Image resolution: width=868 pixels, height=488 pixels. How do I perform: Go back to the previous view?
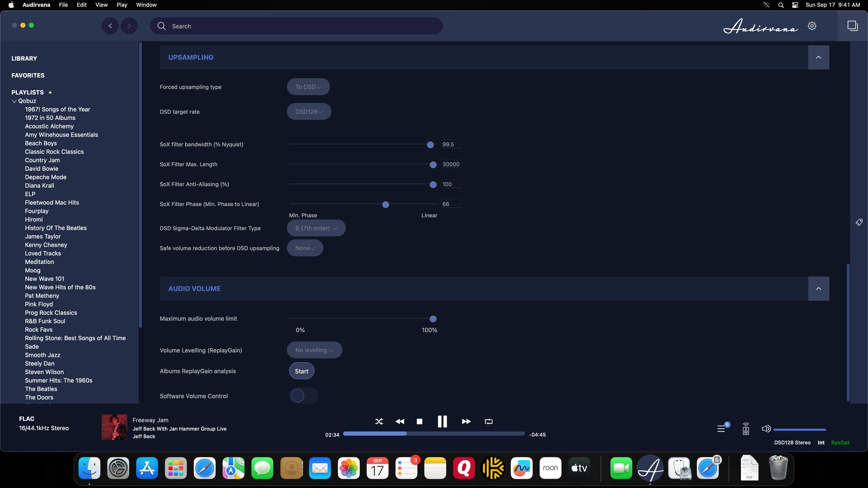110,26
